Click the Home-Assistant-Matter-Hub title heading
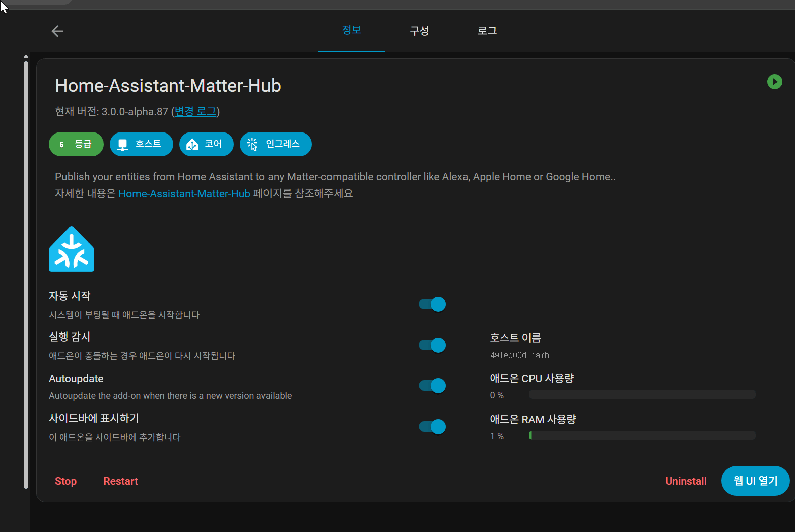Viewport: 795px width, 532px height. point(168,86)
